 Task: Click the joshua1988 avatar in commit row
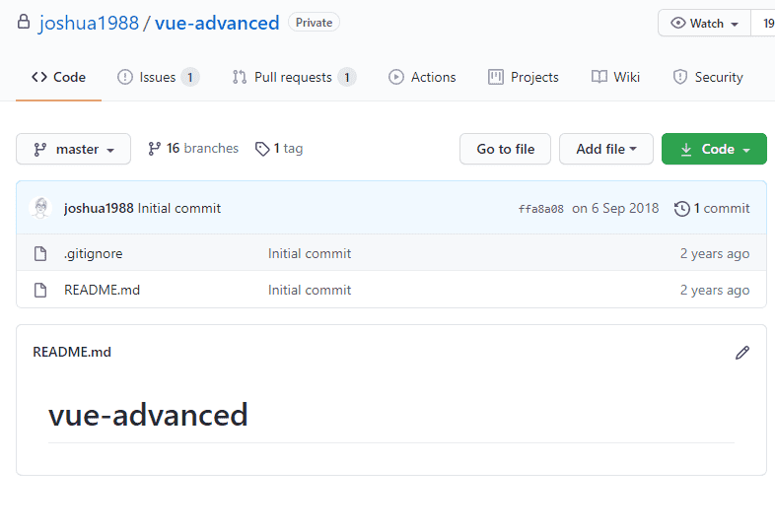[x=40, y=208]
